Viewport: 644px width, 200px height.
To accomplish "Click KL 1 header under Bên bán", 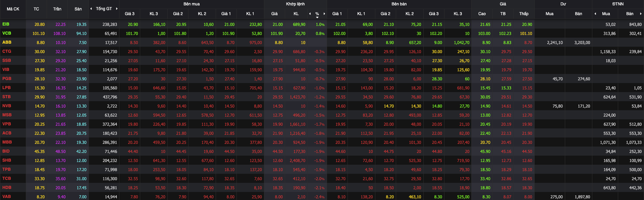I will (361, 14).
